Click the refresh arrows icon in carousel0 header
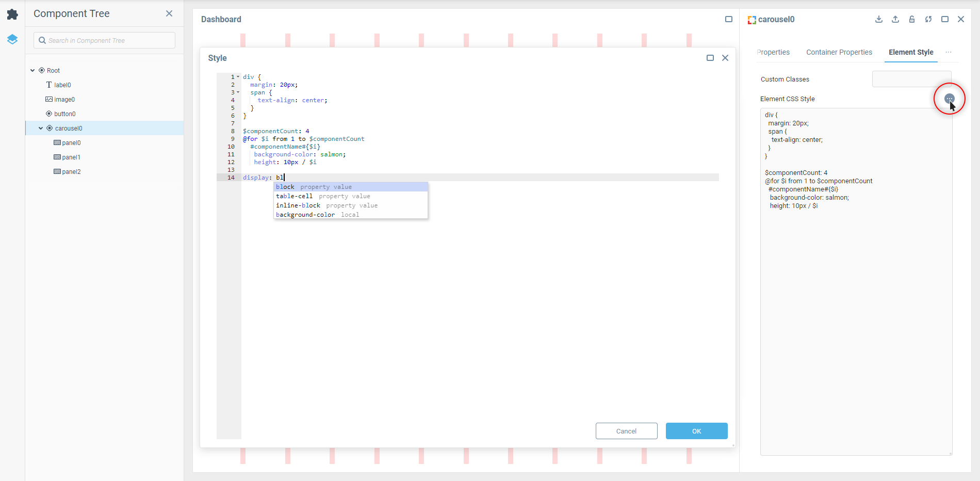980x481 pixels. (928, 19)
